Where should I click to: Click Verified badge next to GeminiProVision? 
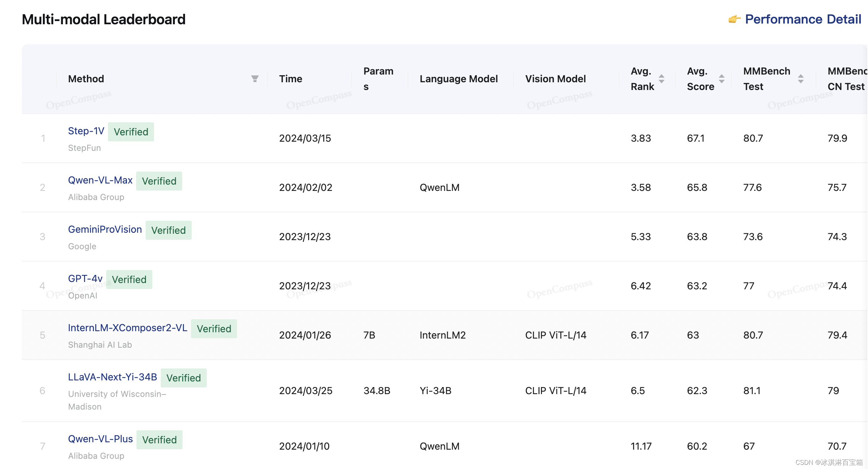tap(168, 230)
